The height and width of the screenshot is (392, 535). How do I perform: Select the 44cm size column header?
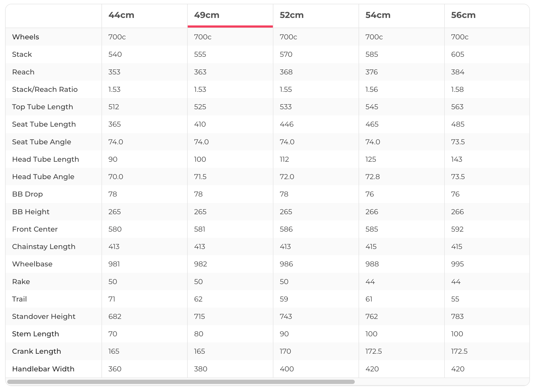(121, 15)
